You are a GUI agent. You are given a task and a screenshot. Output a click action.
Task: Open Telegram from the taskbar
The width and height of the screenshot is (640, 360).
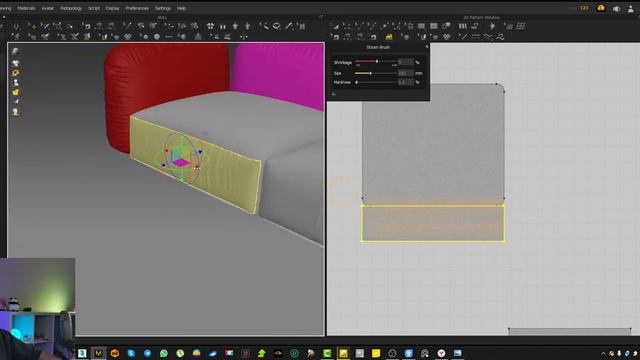click(147, 353)
